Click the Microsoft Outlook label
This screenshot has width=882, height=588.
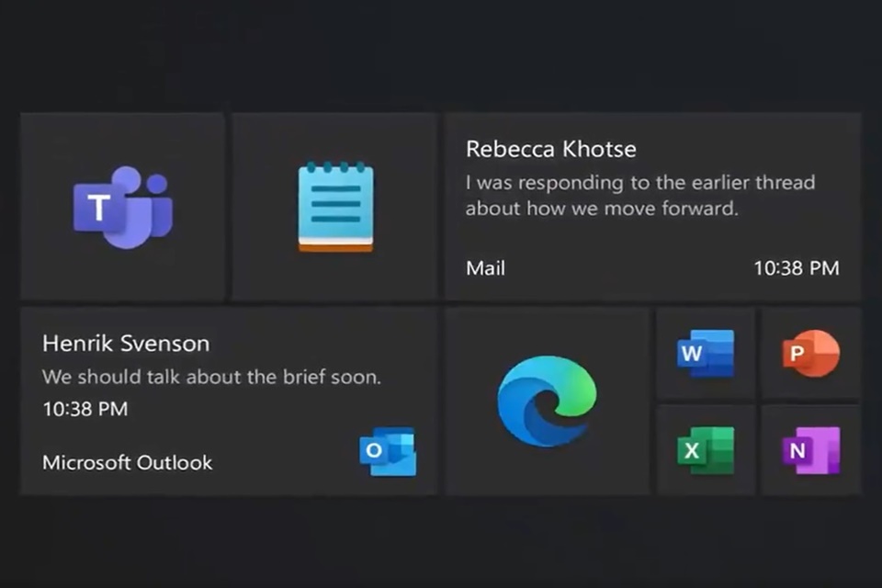pyautogui.click(x=127, y=462)
